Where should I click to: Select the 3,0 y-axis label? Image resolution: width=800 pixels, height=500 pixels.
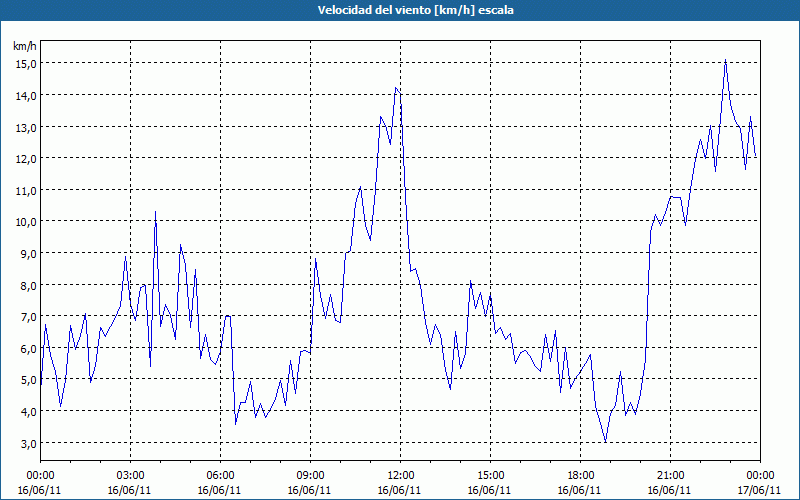click(25, 443)
